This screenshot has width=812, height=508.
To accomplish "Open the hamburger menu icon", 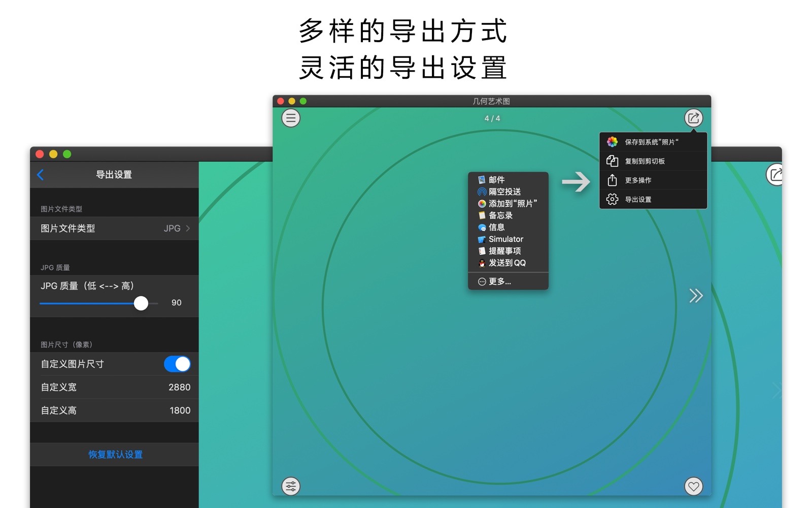I will point(291,118).
